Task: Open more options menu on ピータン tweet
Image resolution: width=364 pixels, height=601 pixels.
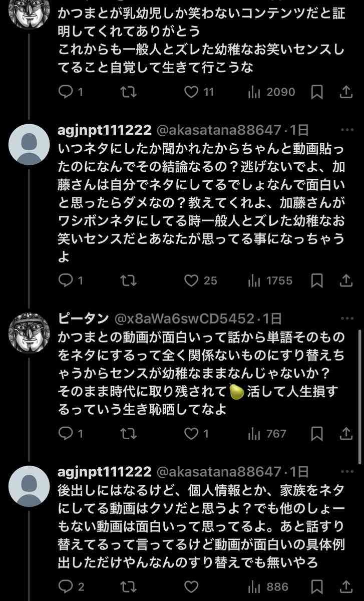Action: coord(346,319)
